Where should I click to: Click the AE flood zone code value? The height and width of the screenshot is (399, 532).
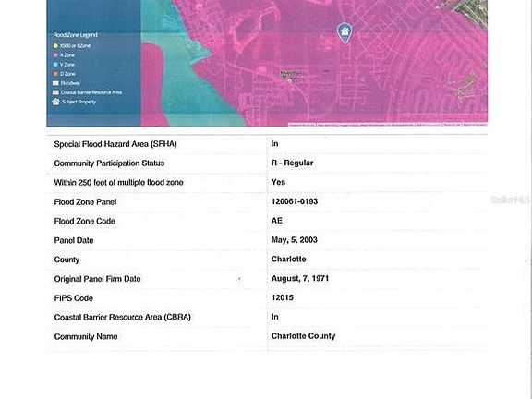(x=277, y=221)
